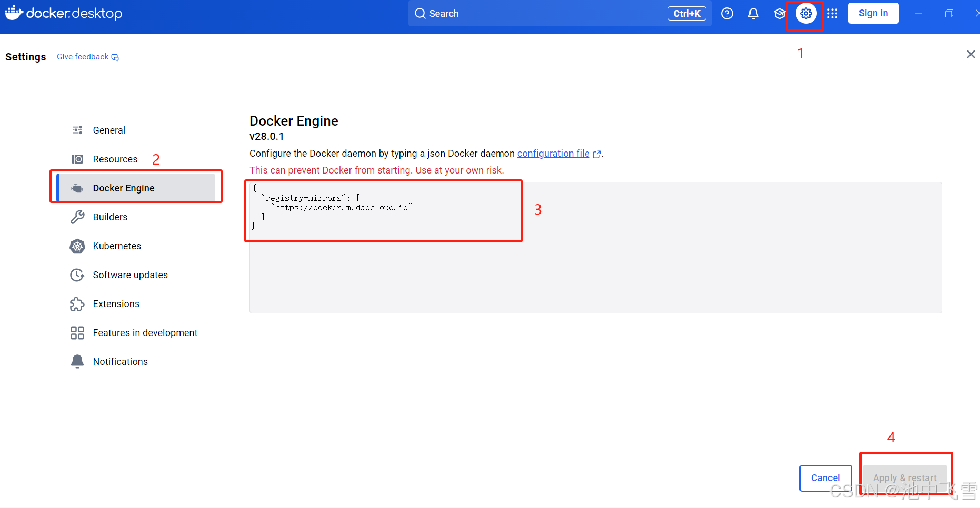The height and width of the screenshot is (508, 980).
Task: Click the feedback speech icon
Action: tap(115, 57)
